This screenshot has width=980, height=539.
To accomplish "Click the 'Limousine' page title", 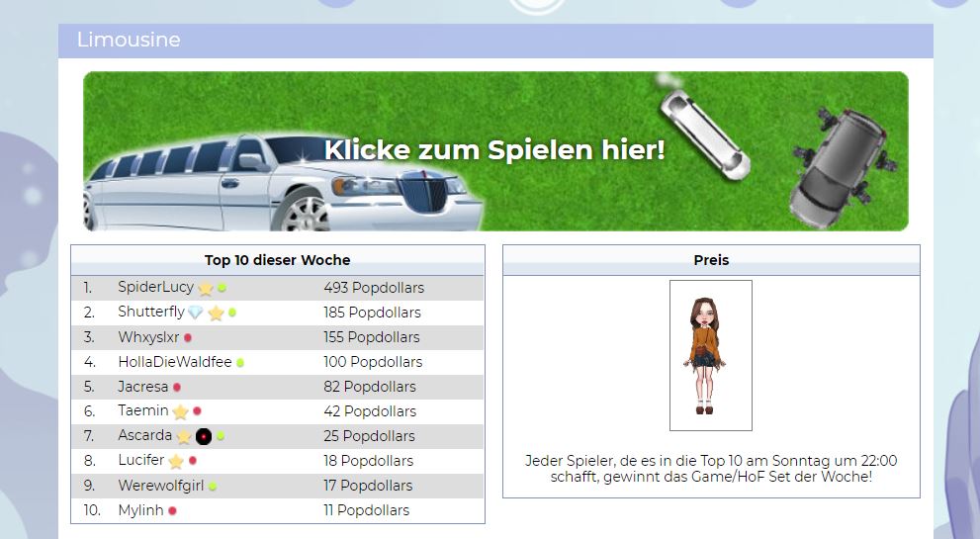I will coord(129,40).
